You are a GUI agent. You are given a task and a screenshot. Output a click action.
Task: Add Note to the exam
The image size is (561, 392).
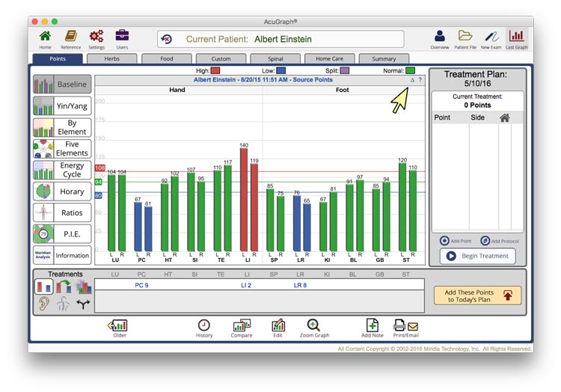tap(372, 328)
